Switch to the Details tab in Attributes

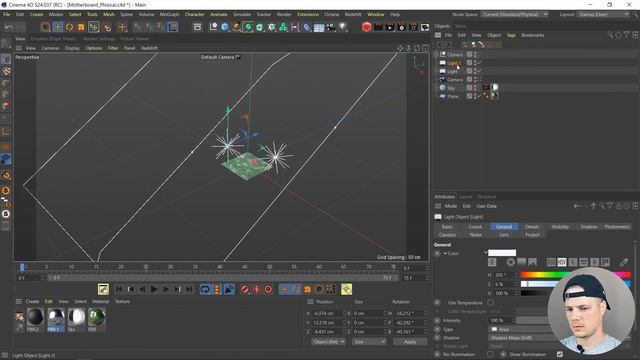tap(532, 227)
